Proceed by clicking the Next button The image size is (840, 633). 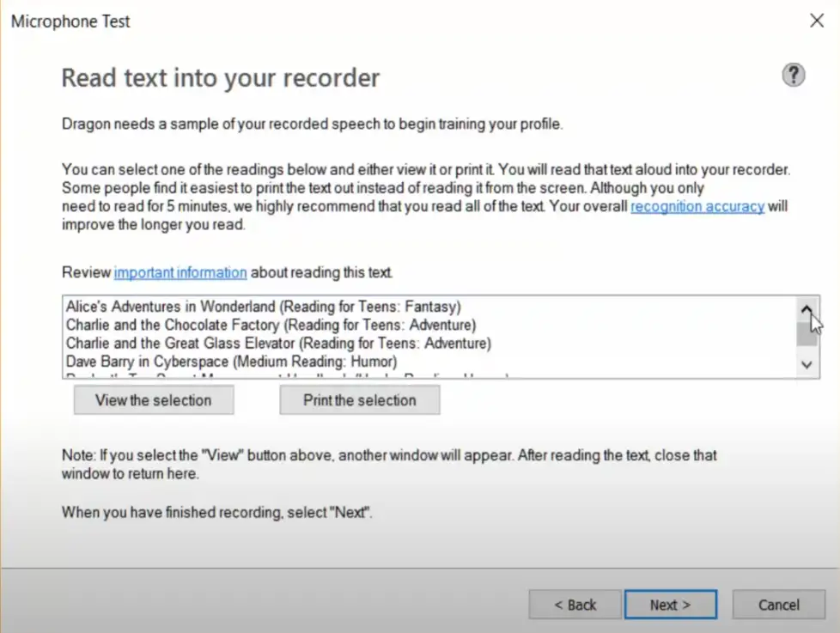(x=670, y=606)
